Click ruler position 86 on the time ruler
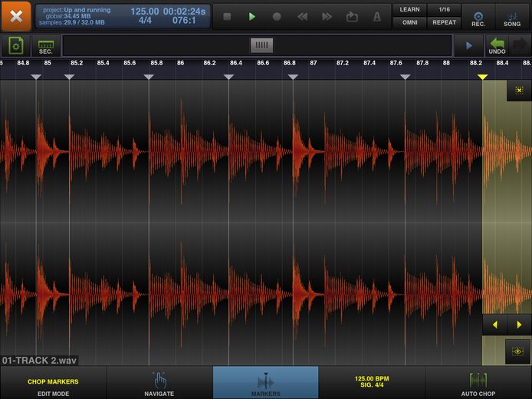The height and width of the screenshot is (399, 532). (x=180, y=63)
